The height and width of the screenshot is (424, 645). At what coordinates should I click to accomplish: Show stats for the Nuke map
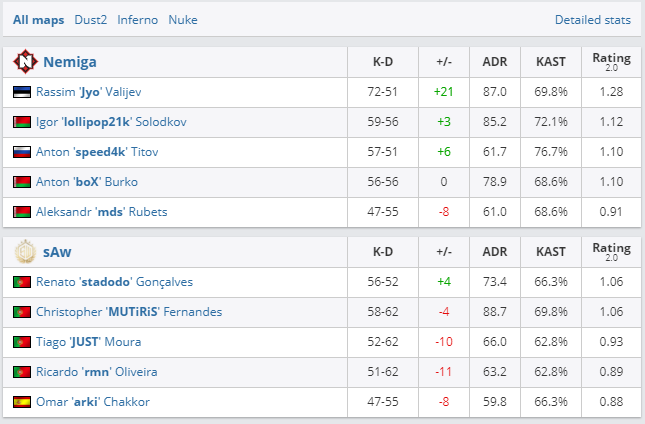182,19
